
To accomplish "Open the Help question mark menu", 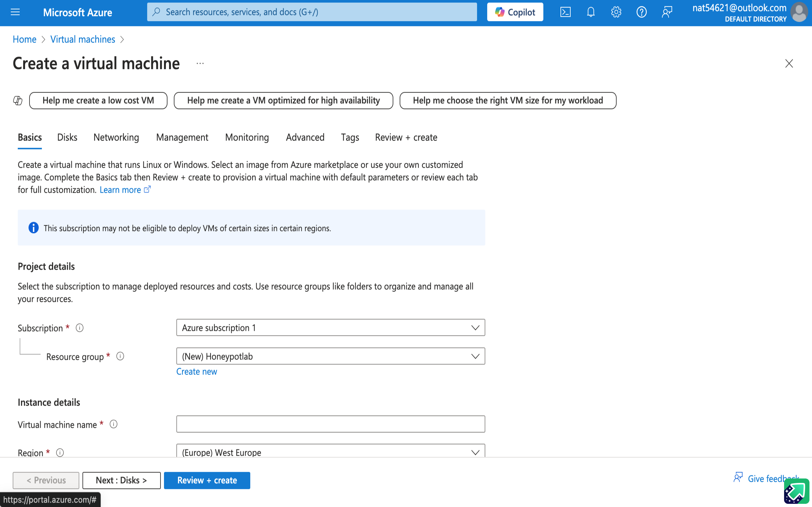I will [641, 12].
